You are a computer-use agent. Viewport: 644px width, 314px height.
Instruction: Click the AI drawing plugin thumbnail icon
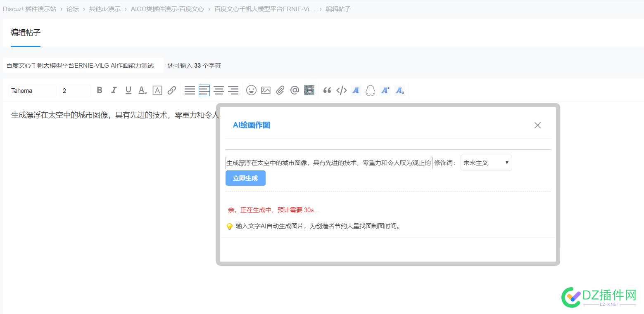pos(309,90)
